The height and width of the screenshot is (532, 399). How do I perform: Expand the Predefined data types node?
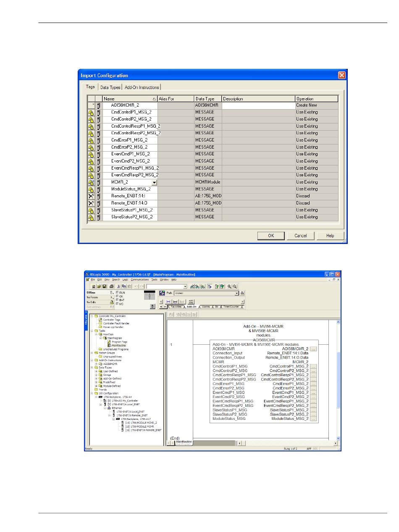coord(96,382)
